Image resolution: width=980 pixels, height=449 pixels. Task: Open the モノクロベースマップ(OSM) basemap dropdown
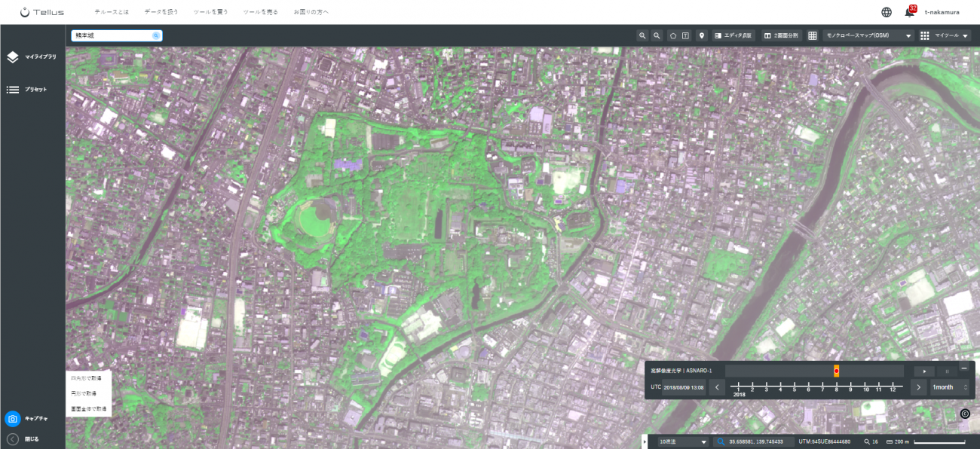tap(868, 35)
